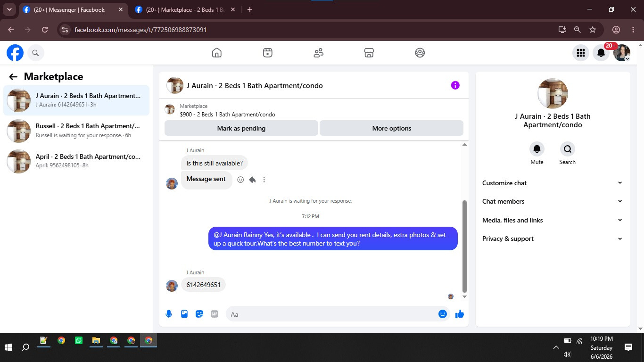Select the message text '6142649651'
Image resolution: width=644 pixels, height=362 pixels.
coord(204,285)
